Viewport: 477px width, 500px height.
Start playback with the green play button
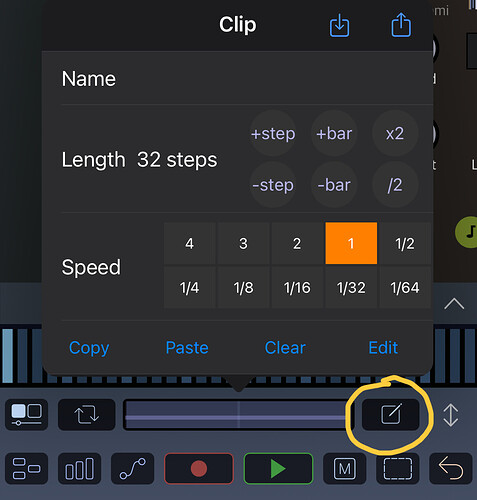coord(279,468)
